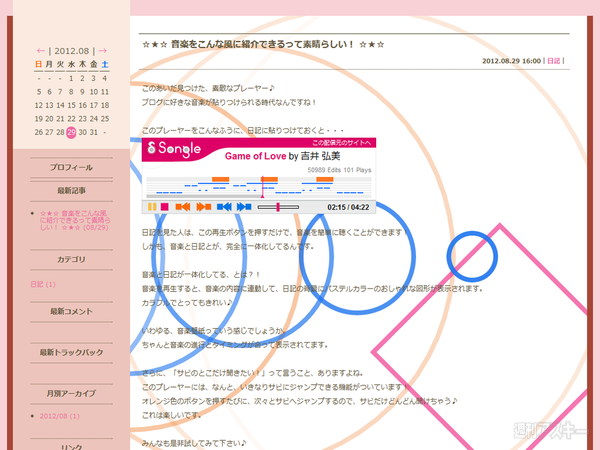This screenshot has width=600, height=450.
Task: Click the Songle logo in the player
Action: 174,148
